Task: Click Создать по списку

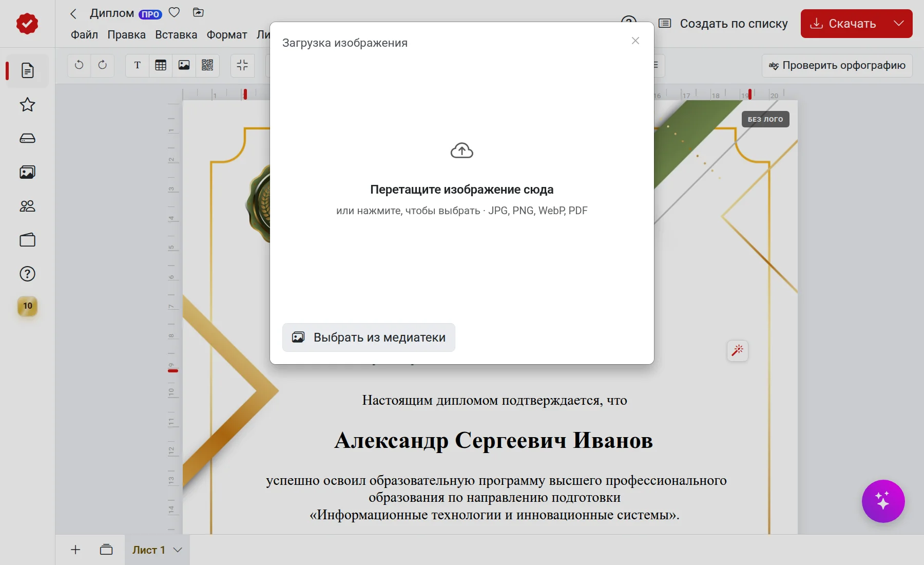Action: [x=723, y=24]
